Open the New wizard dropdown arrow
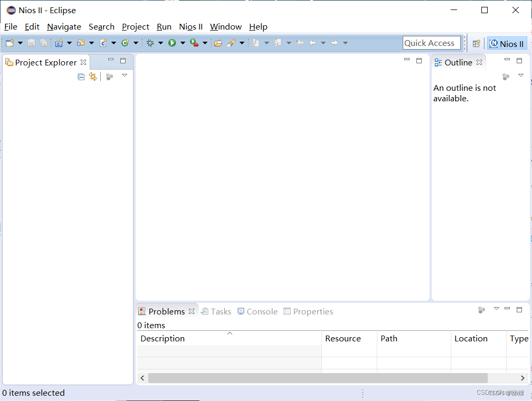Image resolution: width=532 pixels, height=401 pixels. point(20,43)
